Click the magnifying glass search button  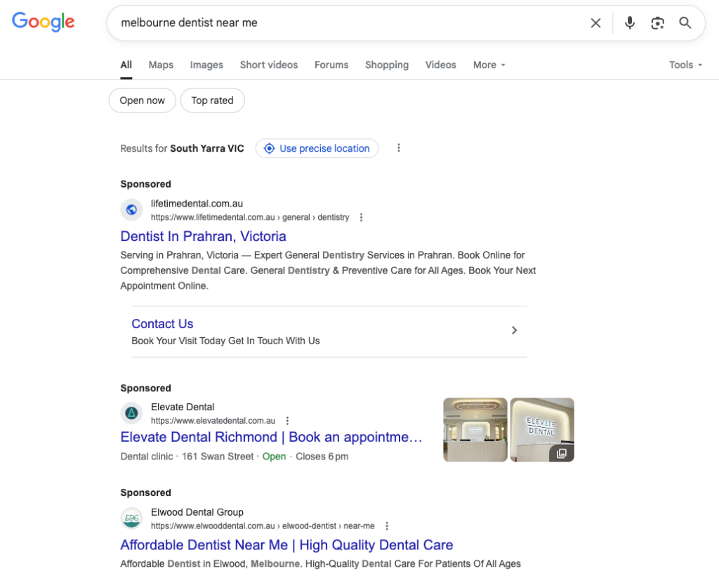(x=685, y=23)
